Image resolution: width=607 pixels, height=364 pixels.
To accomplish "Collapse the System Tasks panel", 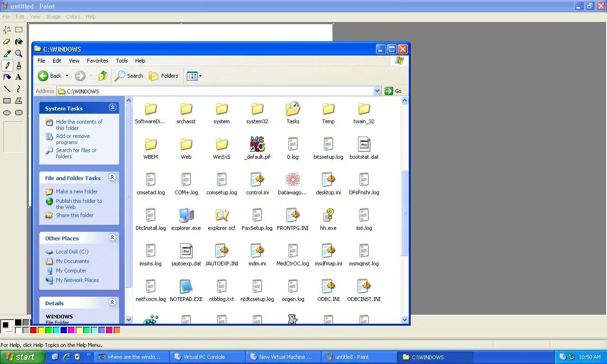I will point(112,108).
